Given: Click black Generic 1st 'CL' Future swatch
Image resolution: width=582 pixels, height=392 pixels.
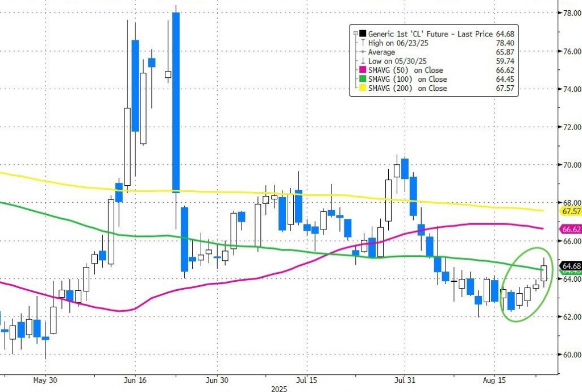Looking at the screenshot, I should pyautogui.click(x=363, y=34).
